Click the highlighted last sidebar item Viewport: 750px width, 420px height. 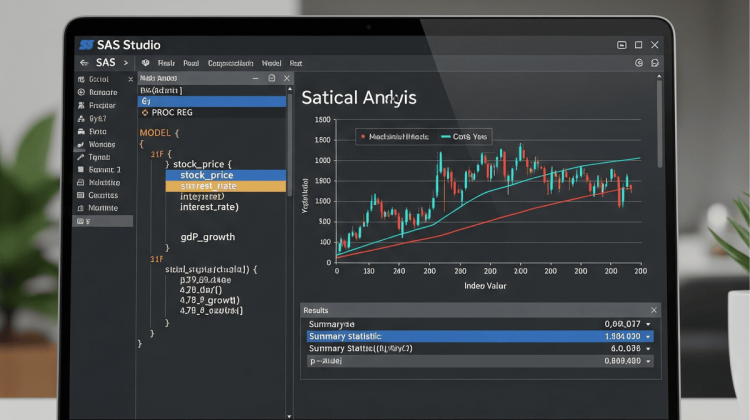point(102,221)
